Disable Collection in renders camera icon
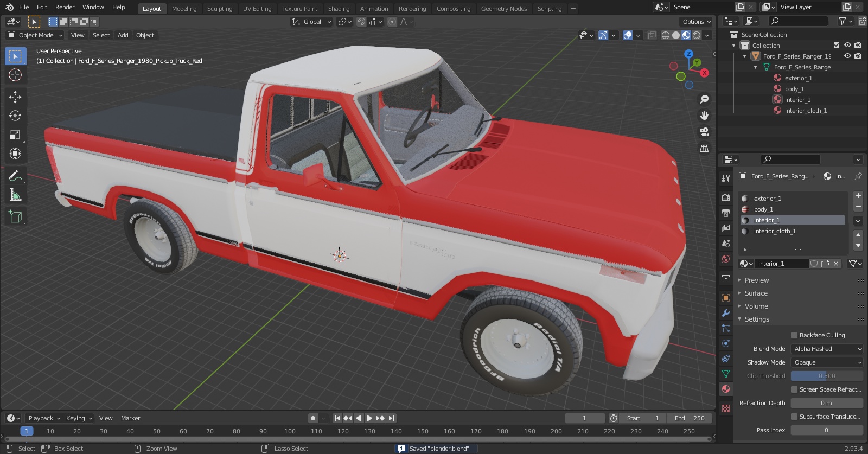This screenshot has width=868, height=454. [858, 45]
